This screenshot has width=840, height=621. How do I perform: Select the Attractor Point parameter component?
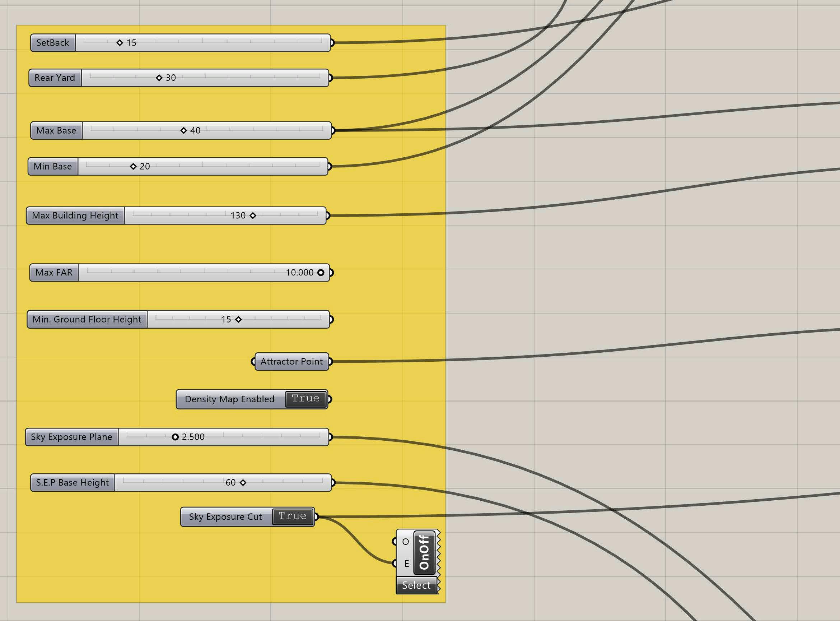(292, 362)
